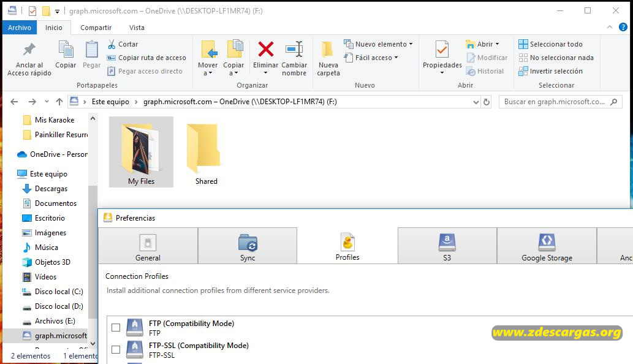Open Sync tab in Preferencias
This screenshot has height=364, width=633.
(x=248, y=246)
